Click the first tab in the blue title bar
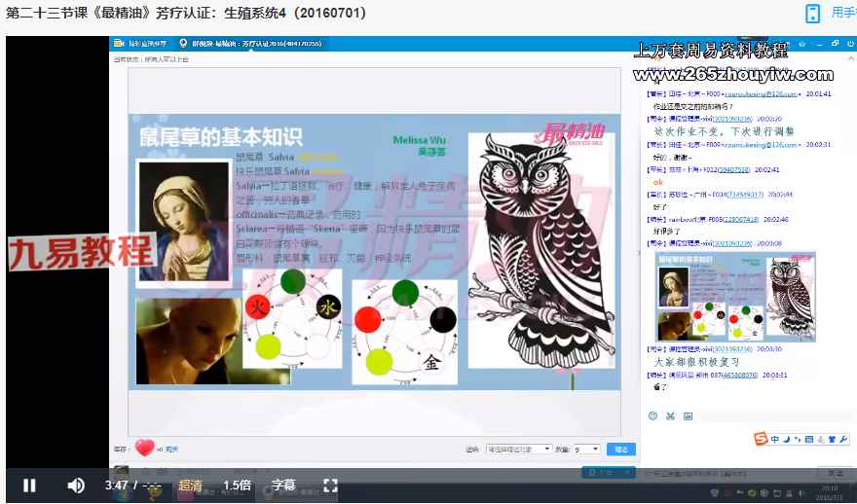Screen dimensions: 857x504 click(142, 43)
